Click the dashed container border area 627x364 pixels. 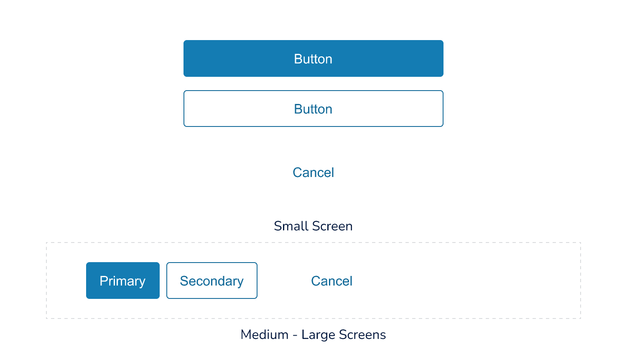click(x=313, y=241)
